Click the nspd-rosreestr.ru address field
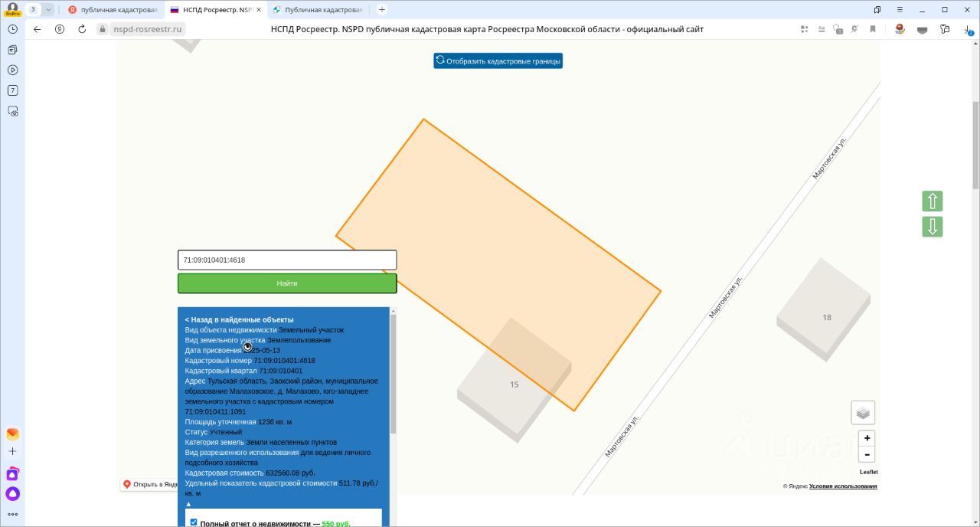 [x=146, y=29]
